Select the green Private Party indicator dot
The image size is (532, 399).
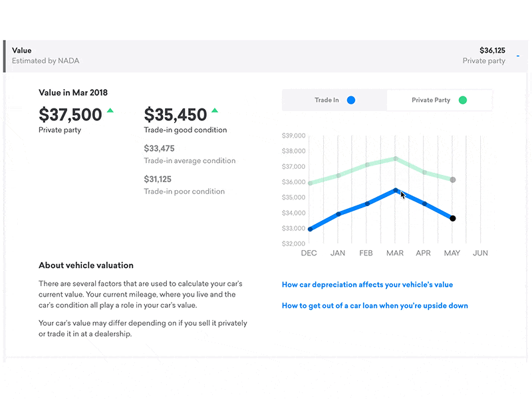click(x=462, y=100)
